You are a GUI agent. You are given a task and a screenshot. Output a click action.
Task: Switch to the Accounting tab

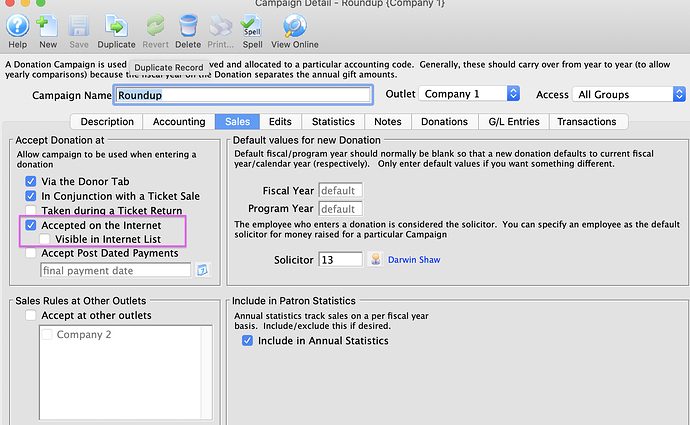pyautogui.click(x=179, y=121)
